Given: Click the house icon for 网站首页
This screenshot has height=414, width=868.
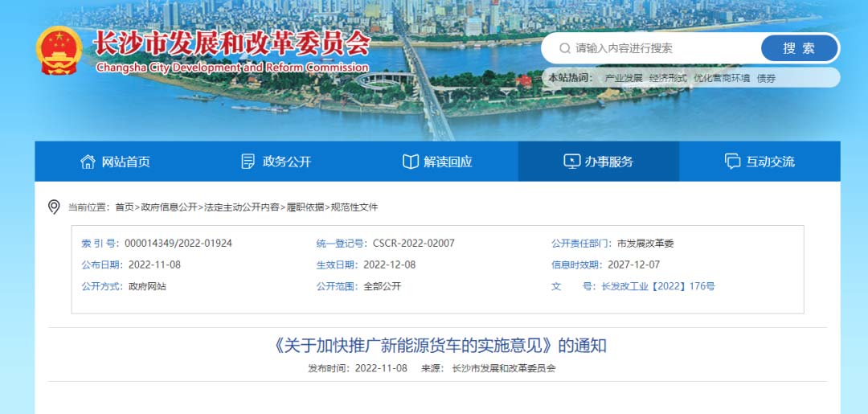Looking at the screenshot, I should (88, 162).
